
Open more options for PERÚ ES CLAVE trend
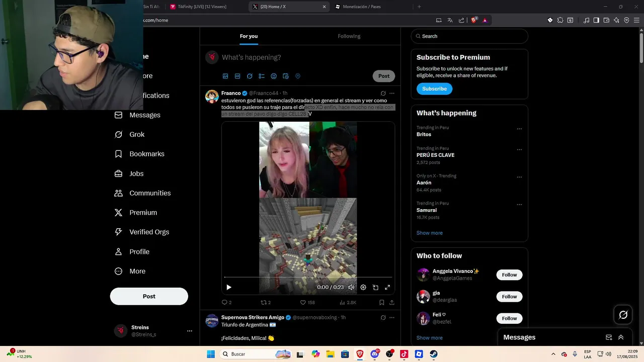coord(519,150)
